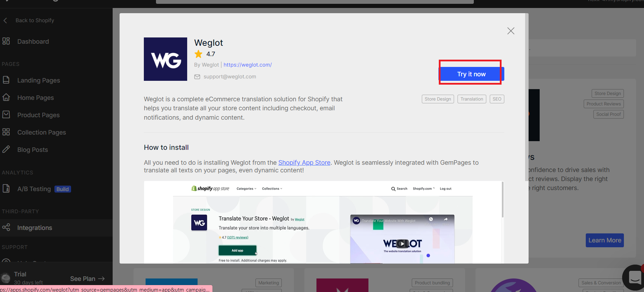Click the Dashboard menu label

click(x=33, y=41)
